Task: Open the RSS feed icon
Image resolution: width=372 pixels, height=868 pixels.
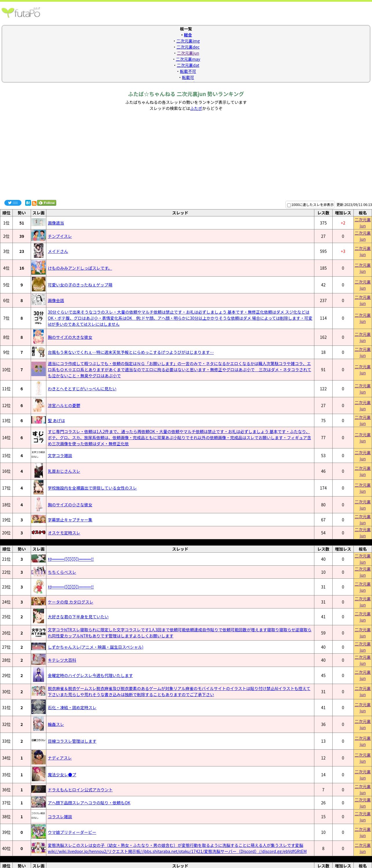Action: [34, 203]
